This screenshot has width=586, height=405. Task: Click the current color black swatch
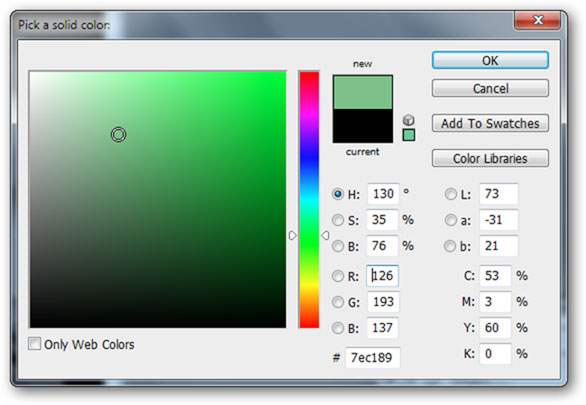[363, 126]
